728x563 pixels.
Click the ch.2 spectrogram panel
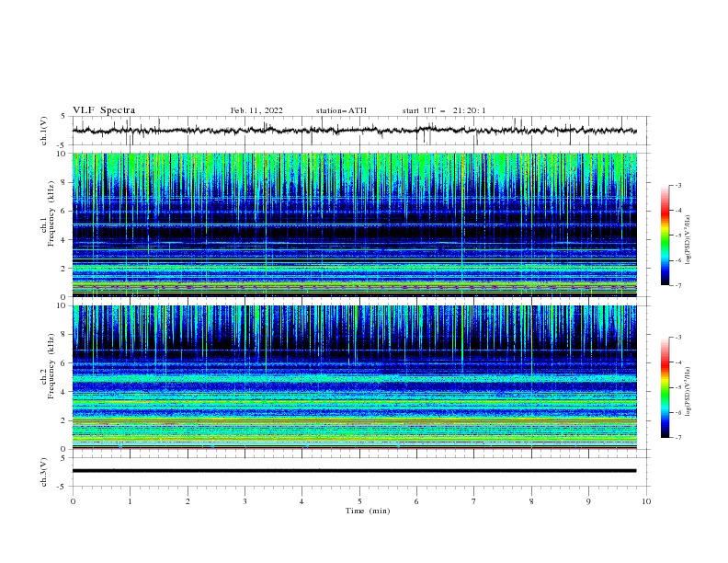pos(355,377)
